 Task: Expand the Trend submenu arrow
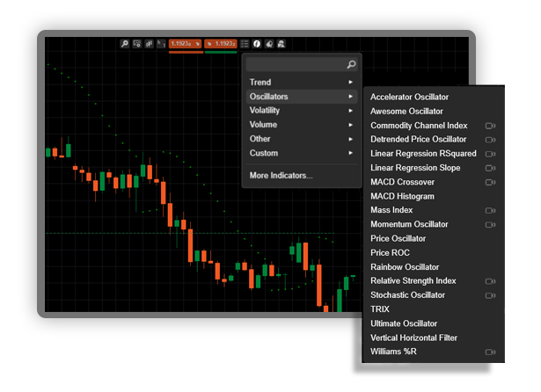point(350,82)
